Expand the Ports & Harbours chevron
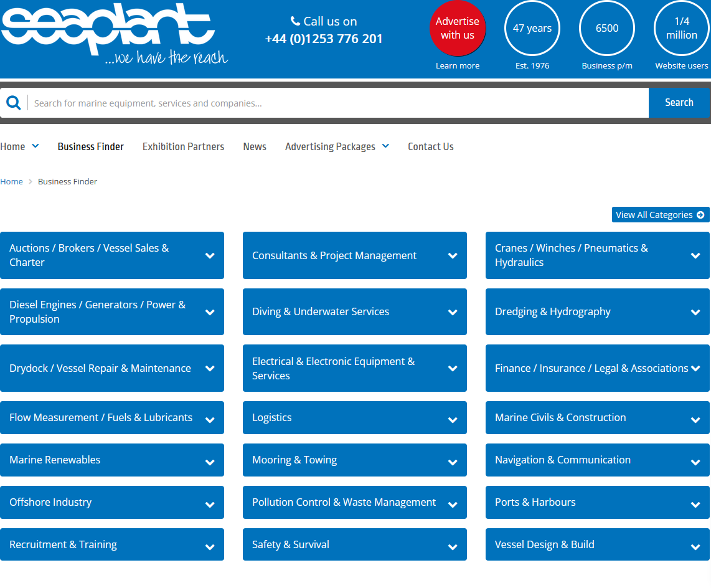 695,505
